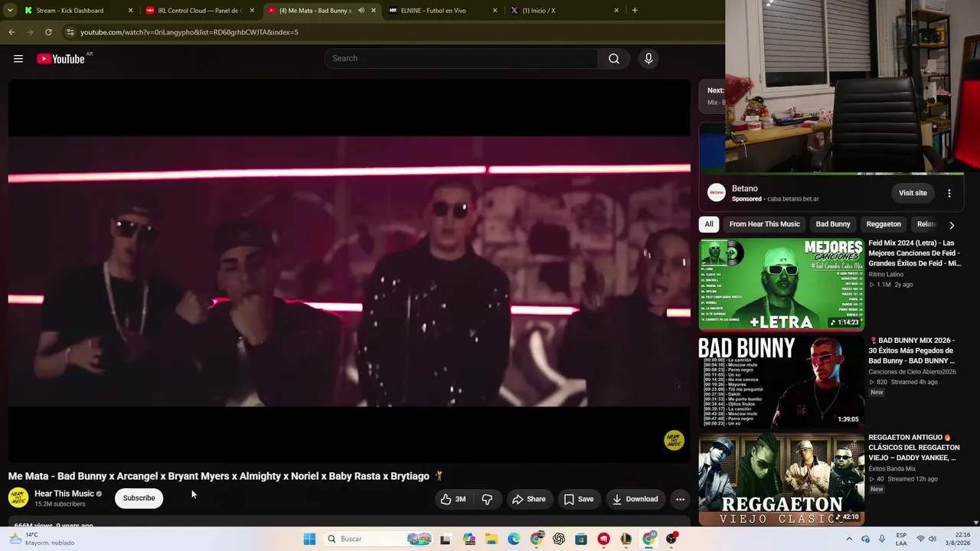Open Reggaeton Viejo Clasico thumbnail
The width and height of the screenshot is (980, 551).
782,479
